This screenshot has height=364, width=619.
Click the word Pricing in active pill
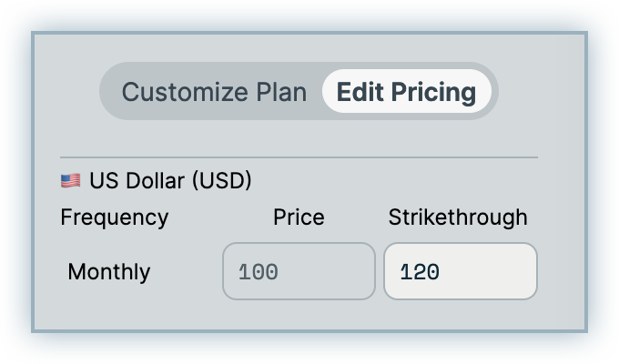point(434,92)
